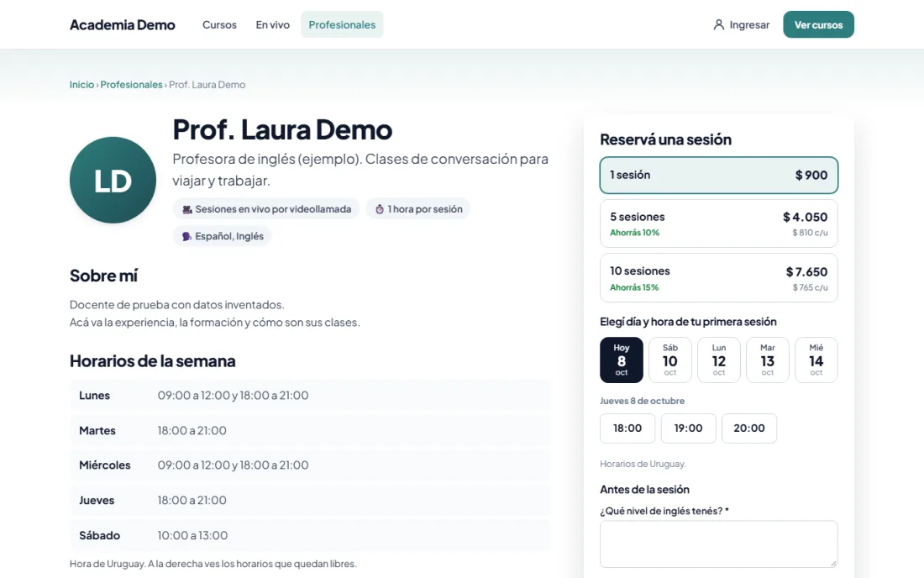Pick the Mié 14 oct date
This screenshot has width=924, height=578.
click(816, 360)
